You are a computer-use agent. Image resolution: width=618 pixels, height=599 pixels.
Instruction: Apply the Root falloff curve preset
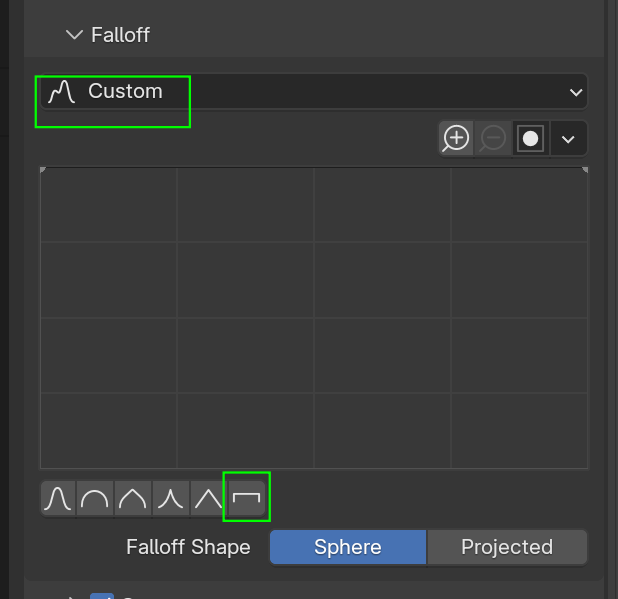tap(132, 498)
